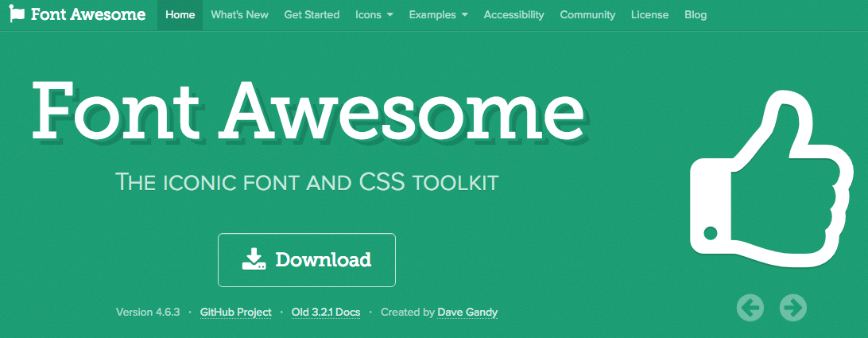Show next icon with right arrow circle
This screenshot has width=868, height=338.
click(793, 308)
